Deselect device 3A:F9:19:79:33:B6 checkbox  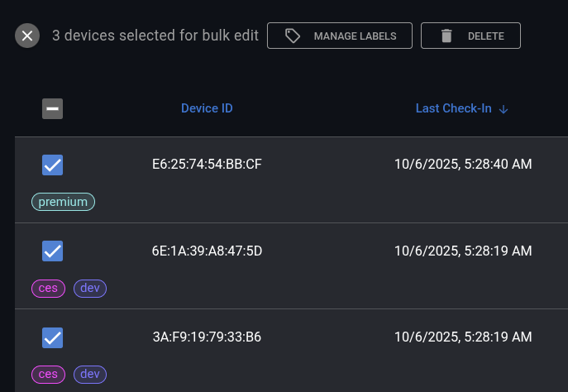click(52, 337)
